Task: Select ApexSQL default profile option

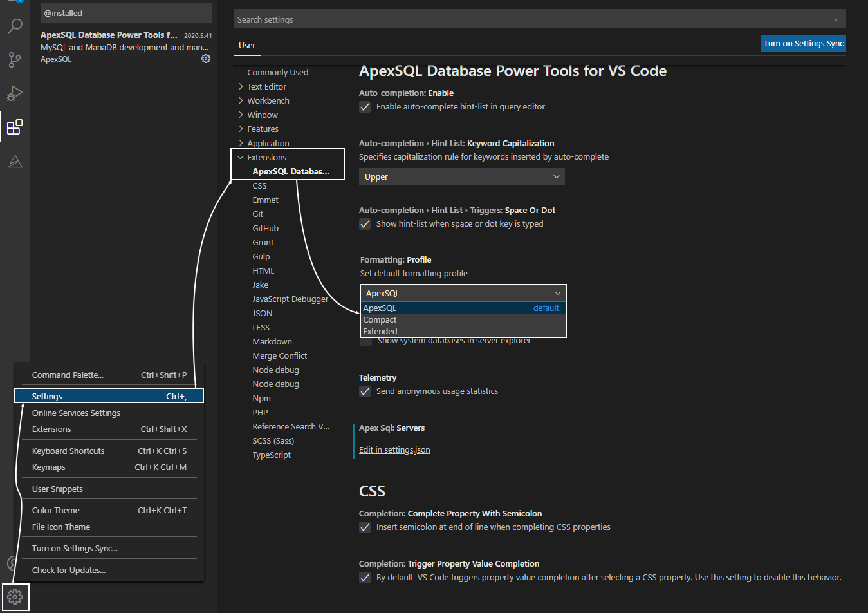Action: coord(463,308)
